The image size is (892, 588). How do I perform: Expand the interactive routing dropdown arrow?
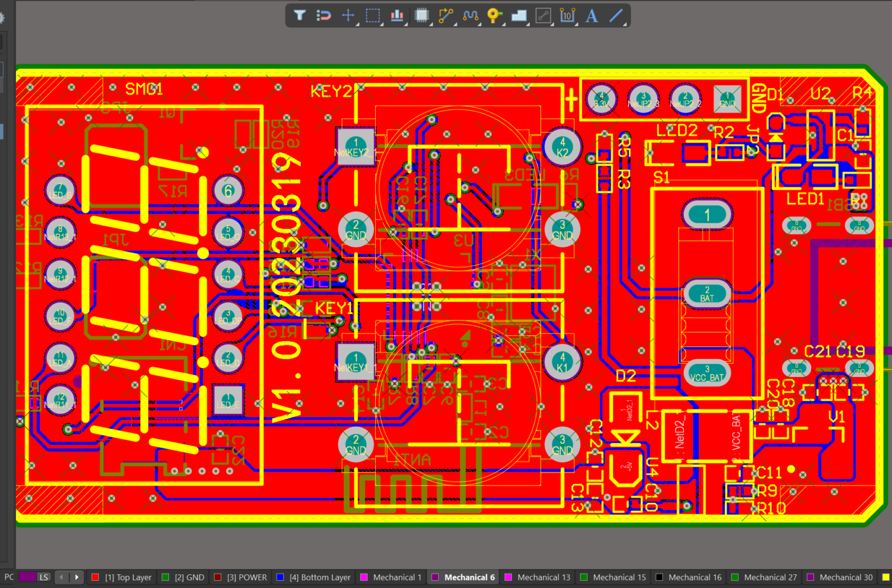[456, 25]
